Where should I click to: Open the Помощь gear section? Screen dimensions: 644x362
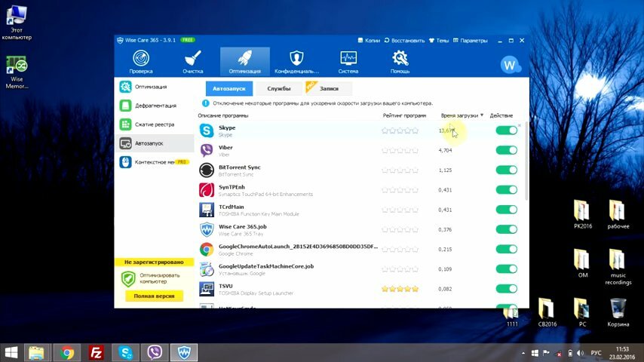point(400,62)
